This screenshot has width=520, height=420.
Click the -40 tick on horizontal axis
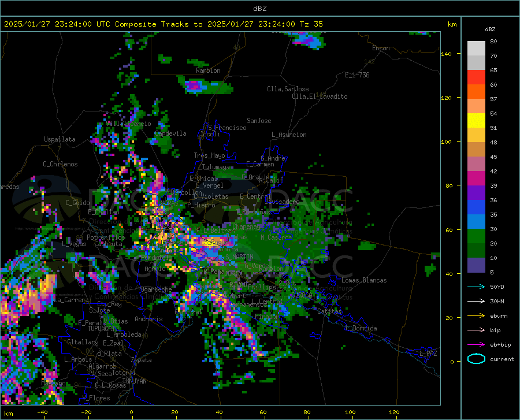pos(42,412)
